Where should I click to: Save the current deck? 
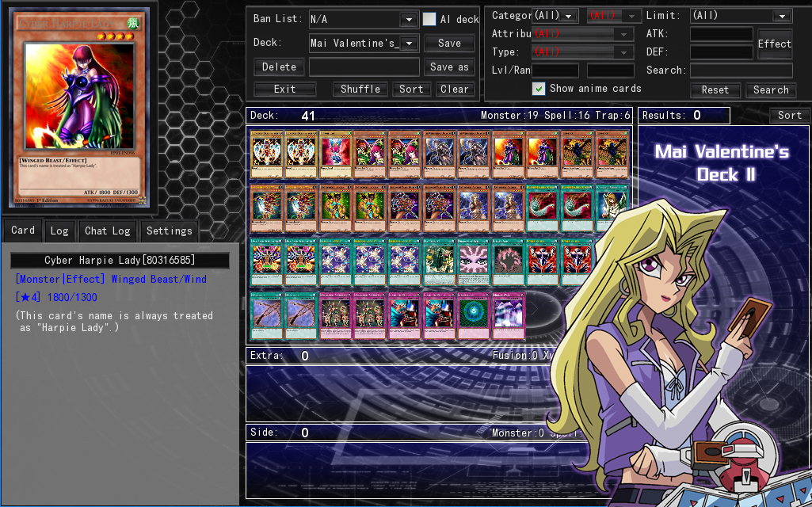point(449,43)
